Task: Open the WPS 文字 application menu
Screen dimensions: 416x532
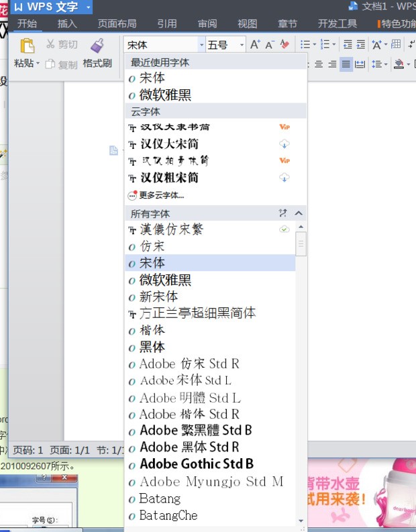Action: coord(46,7)
